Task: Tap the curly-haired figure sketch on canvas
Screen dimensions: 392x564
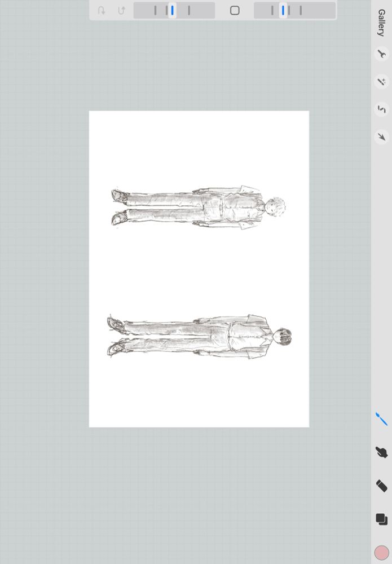Action: tap(199, 207)
